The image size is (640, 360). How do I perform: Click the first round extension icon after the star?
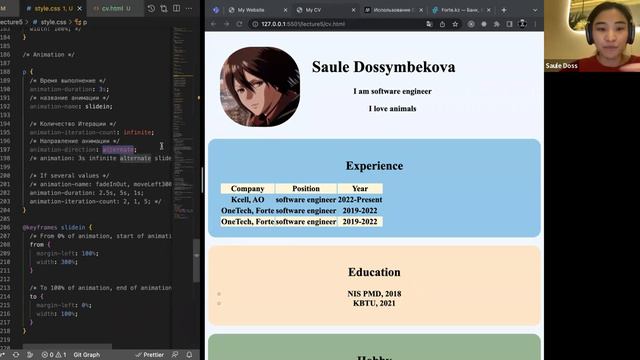pyautogui.click(x=471, y=24)
